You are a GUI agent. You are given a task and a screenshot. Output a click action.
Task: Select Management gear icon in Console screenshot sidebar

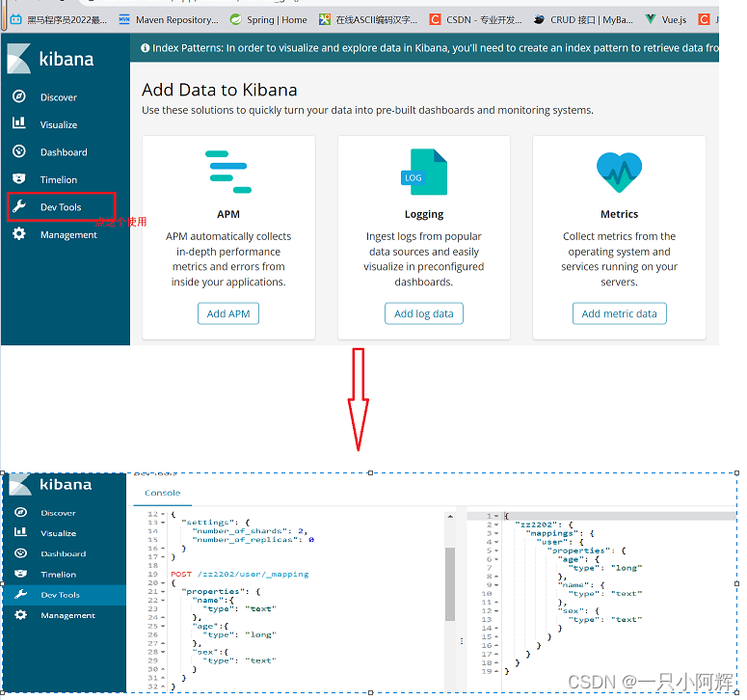pos(20,615)
